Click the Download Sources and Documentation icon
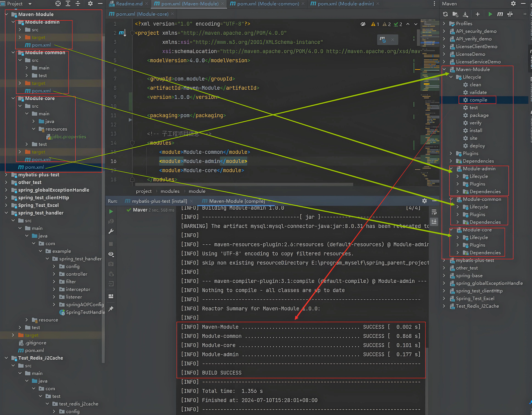Viewport: 532px width, 415px height. coord(465,14)
